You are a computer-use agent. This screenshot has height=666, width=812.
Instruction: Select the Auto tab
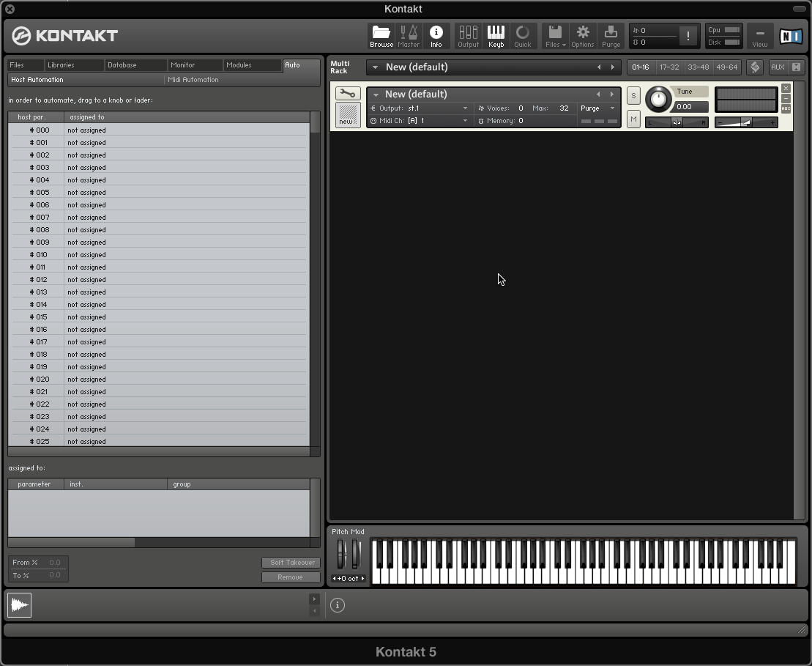point(301,65)
